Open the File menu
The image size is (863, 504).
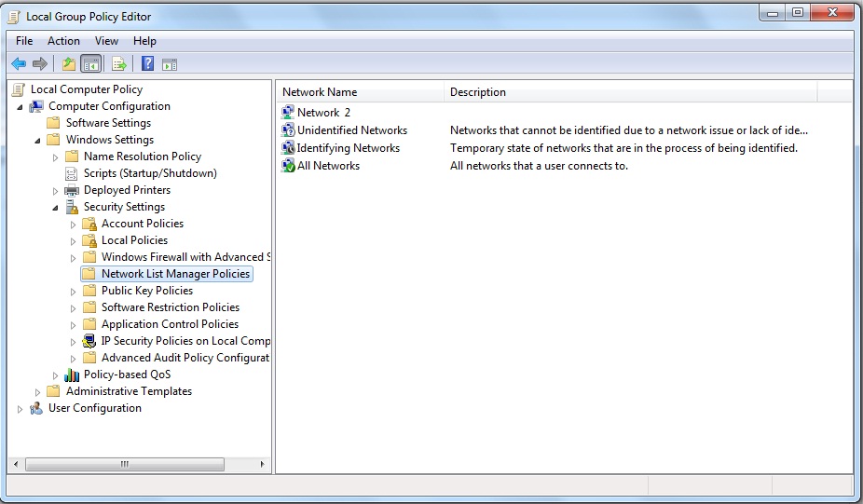pyautogui.click(x=24, y=41)
